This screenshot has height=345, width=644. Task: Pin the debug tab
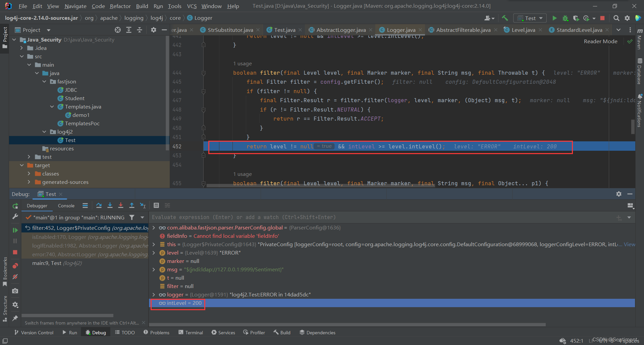coord(15,318)
